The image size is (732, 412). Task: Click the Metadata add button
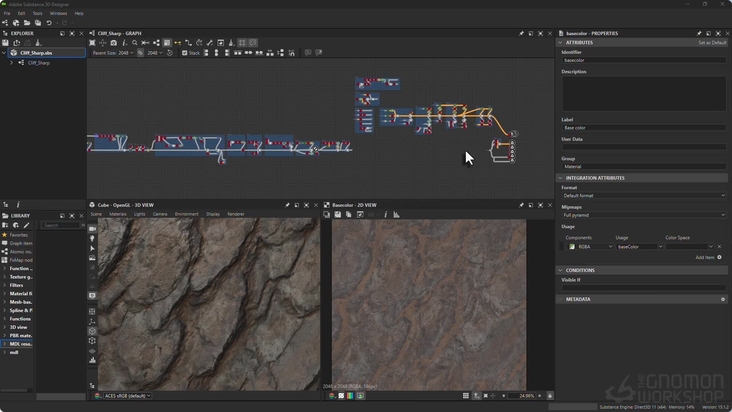723,299
